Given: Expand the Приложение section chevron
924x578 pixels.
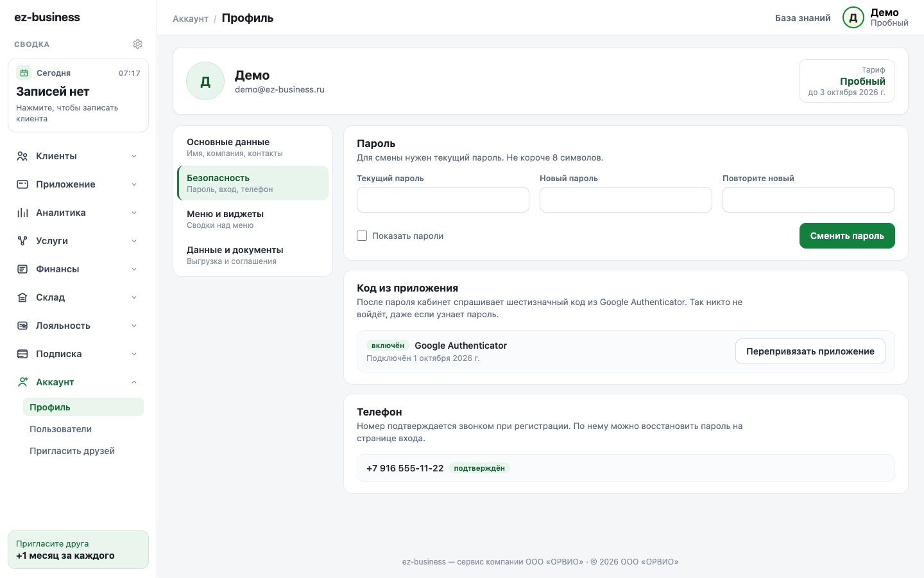Looking at the screenshot, I should pos(134,184).
